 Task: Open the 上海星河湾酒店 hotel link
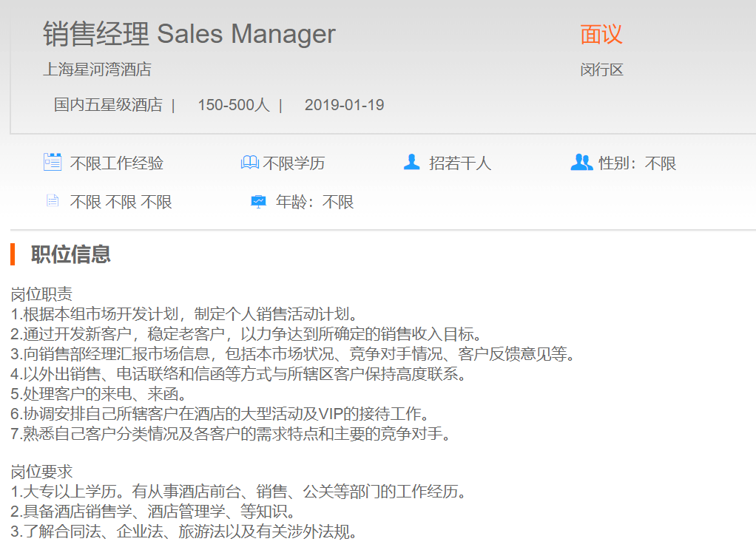coord(97,69)
